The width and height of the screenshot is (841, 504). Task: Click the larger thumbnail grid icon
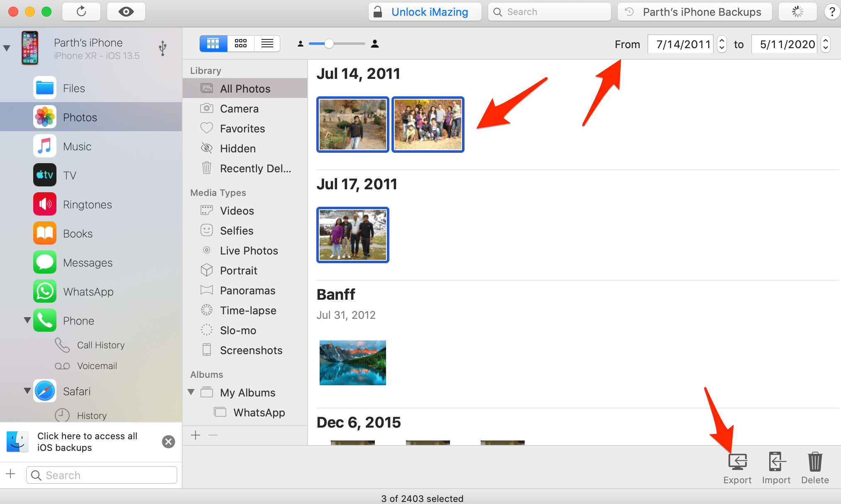click(x=213, y=43)
